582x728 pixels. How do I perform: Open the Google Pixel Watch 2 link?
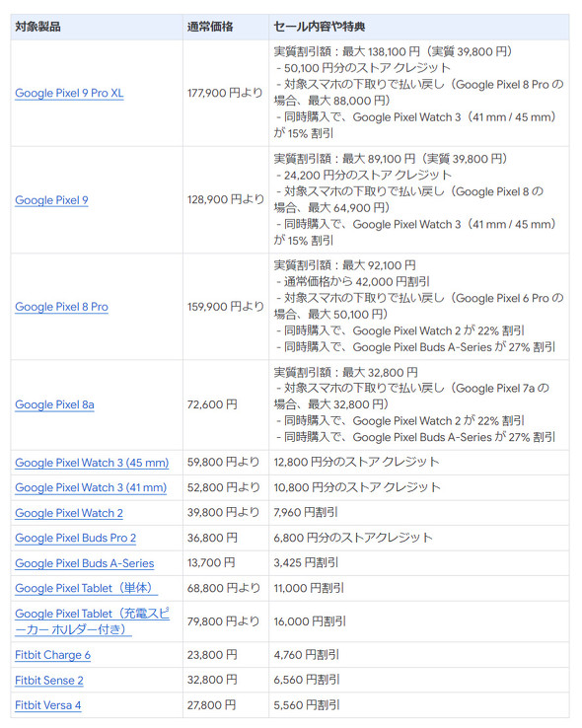pyautogui.click(x=69, y=513)
